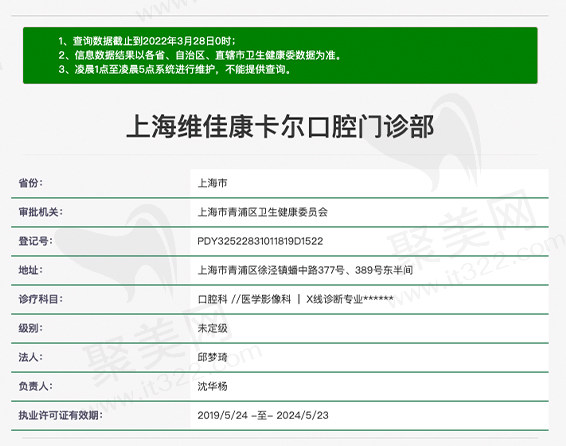Select the 省份 label
This screenshot has height=446, width=566.
(x=31, y=183)
